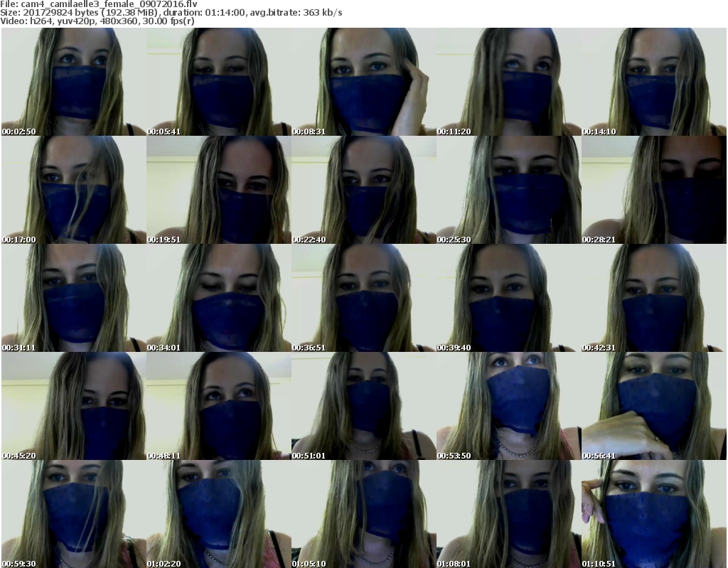The image size is (728, 568).
Task: Select the thumbnail timestamped 01:08:01
Action: (509, 514)
